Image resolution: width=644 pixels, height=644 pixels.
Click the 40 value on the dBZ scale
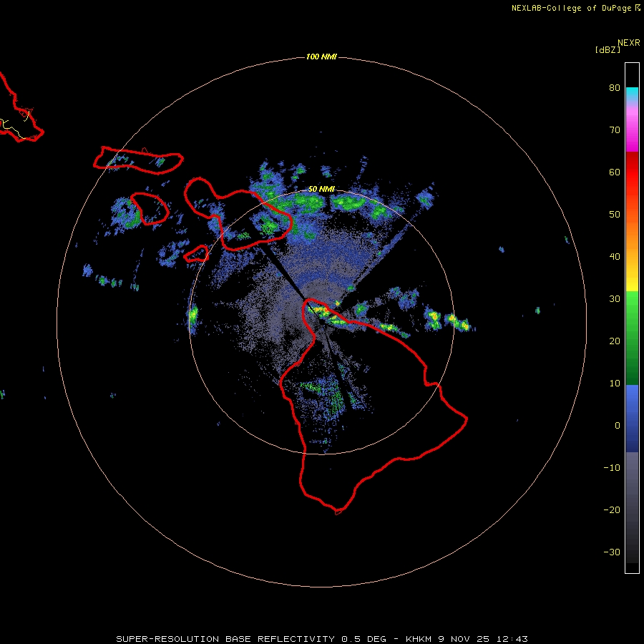click(615, 257)
